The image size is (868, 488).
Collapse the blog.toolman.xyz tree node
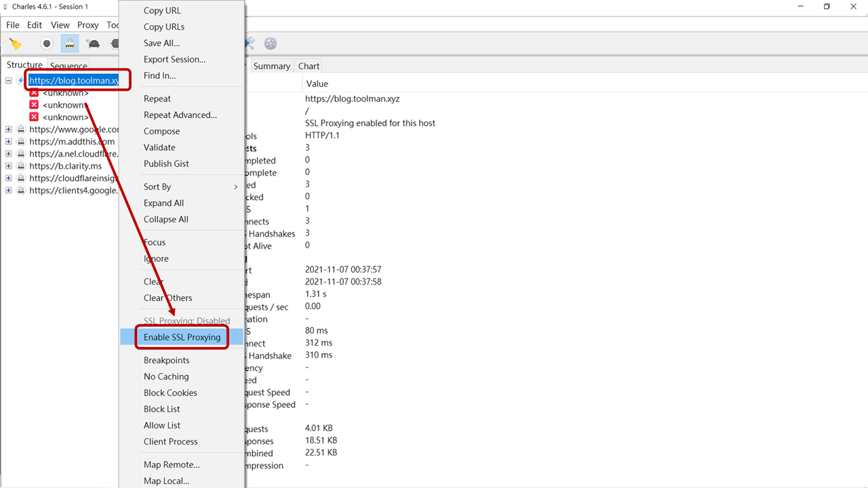(x=9, y=81)
